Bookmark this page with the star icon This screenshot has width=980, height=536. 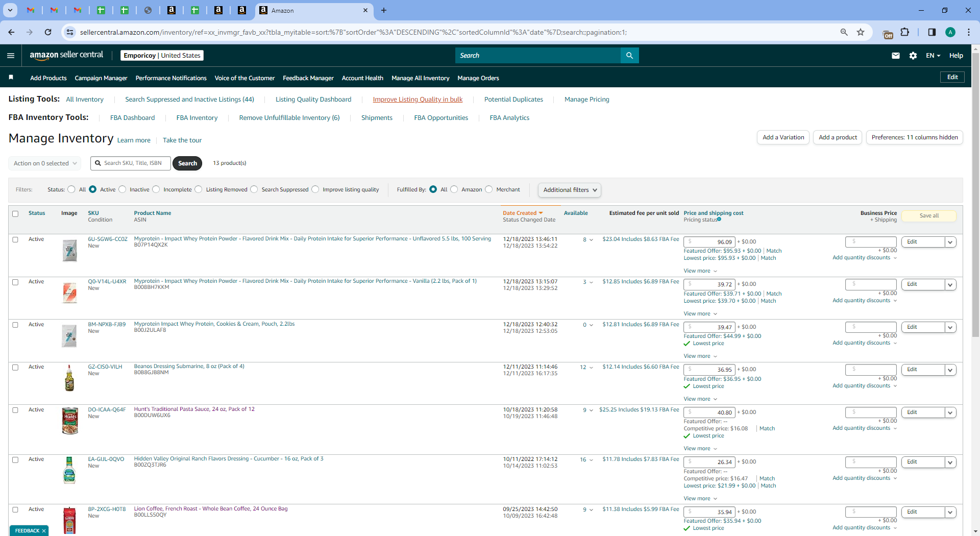pyautogui.click(x=861, y=32)
